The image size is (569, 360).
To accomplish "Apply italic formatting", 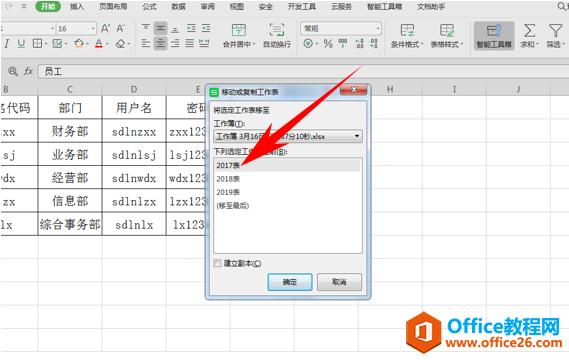I will 7,44.
